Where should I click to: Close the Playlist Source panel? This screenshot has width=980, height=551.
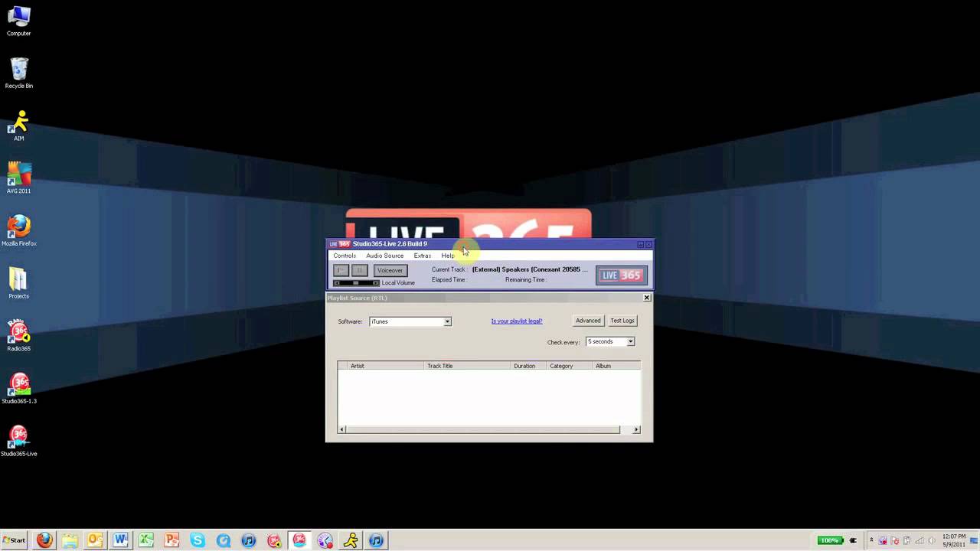tap(647, 298)
